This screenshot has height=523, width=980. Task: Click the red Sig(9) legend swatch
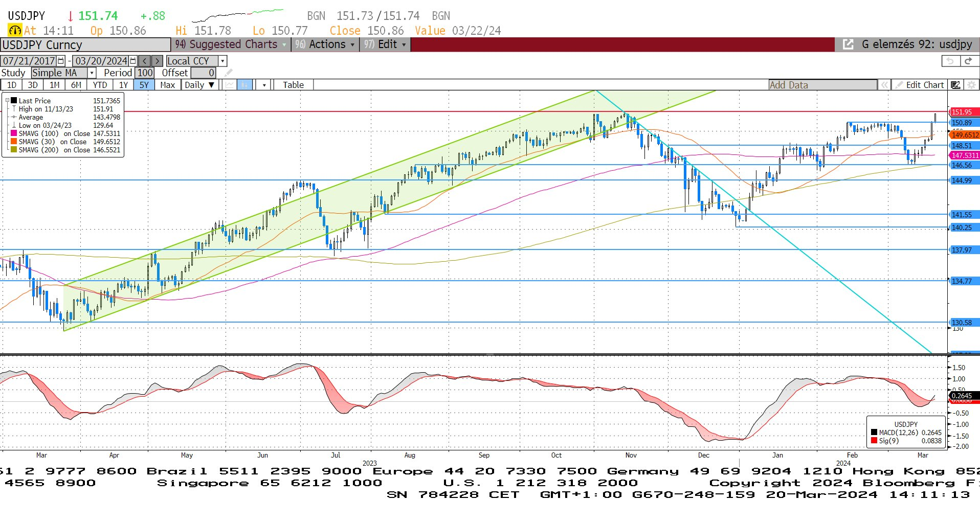coord(874,441)
